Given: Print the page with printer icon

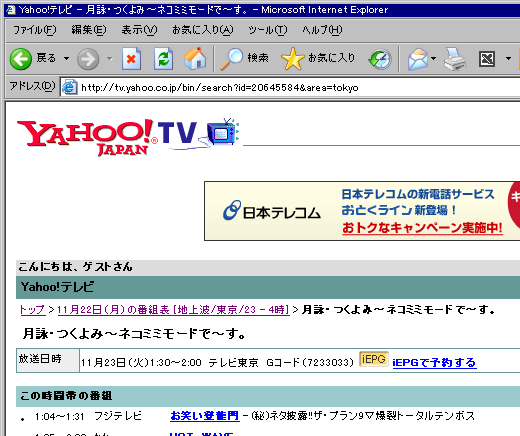Looking at the screenshot, I should (455, 59).
